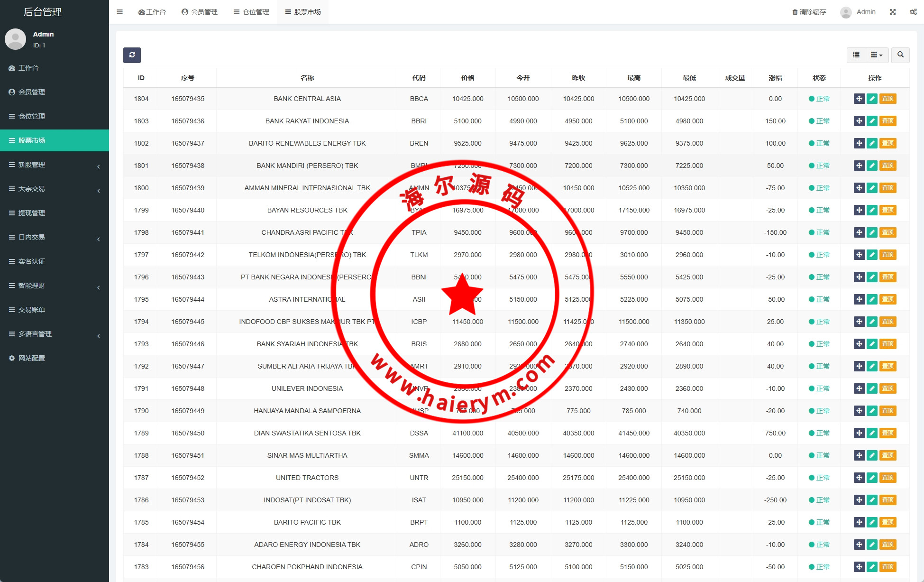The image size is (924, 582).
Task: Collapse sidebar using the hamburger menu icon
Action: [120, 12]
